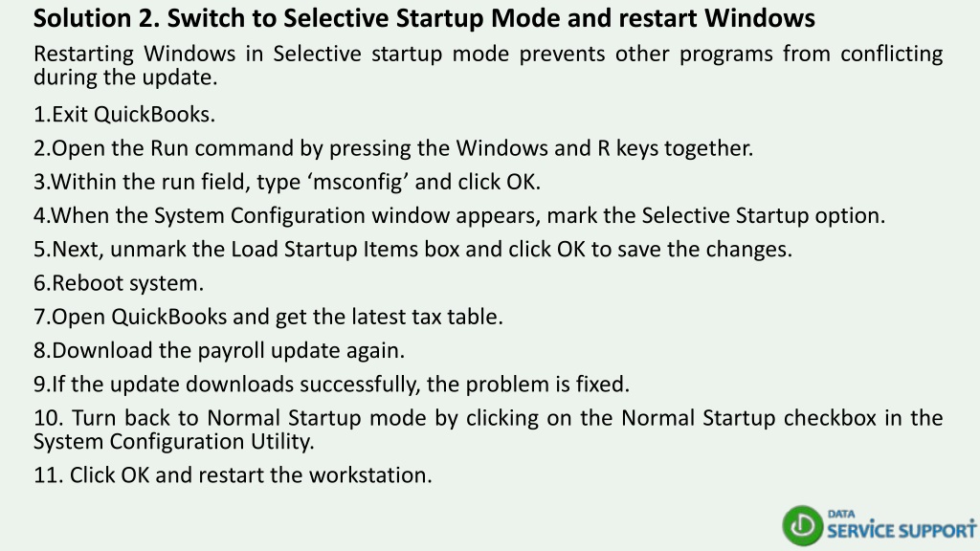Click the green Data Service Support logo icon

803,526
